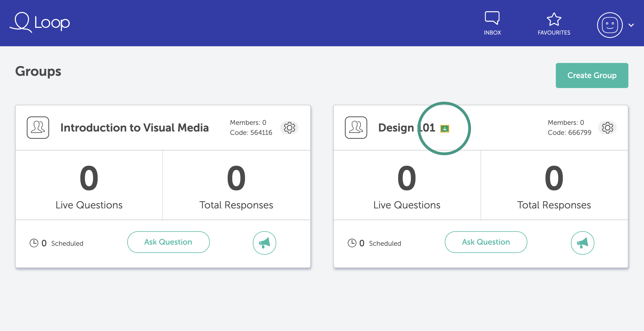This screenshot has width=644, height=331.
Task: Click the Create Group button
Action: 592,76
